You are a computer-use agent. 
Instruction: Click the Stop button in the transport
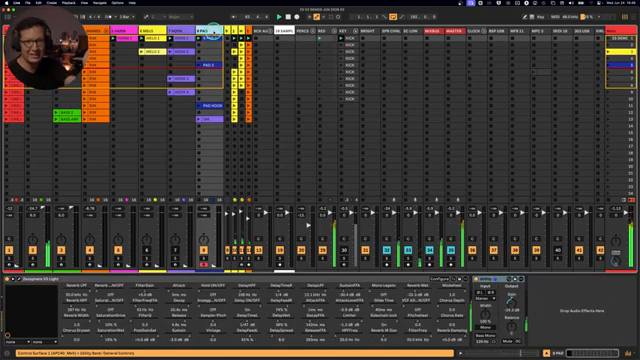(288, 17)
